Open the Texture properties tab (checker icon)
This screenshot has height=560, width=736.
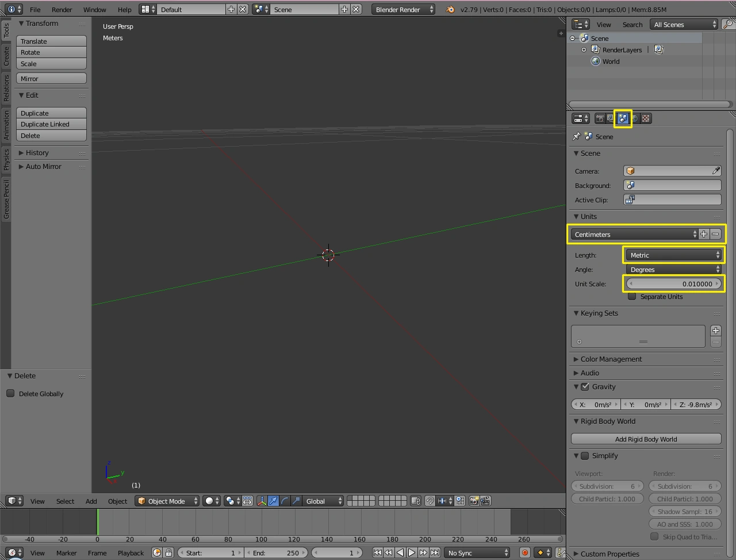(x=646, y=118)
